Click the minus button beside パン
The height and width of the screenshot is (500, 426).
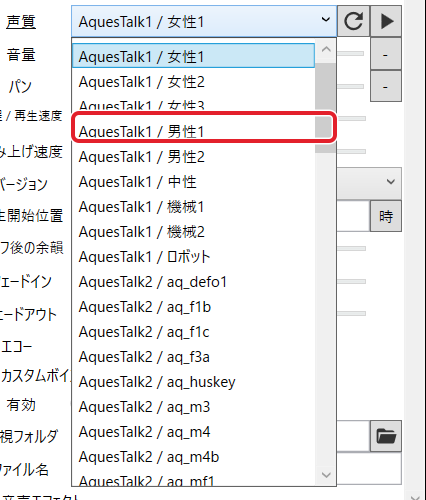(x=386, y=86)
